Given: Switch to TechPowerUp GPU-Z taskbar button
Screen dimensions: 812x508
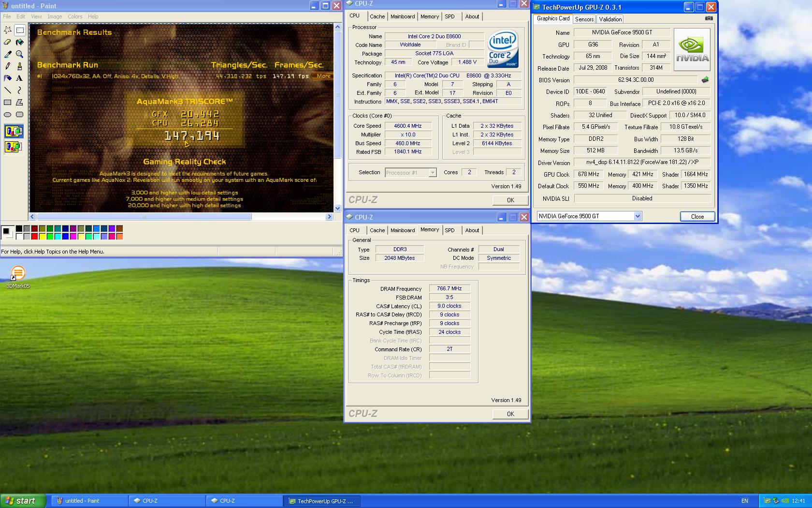Looking at the screenshot, I should click(x=321, y=501).
